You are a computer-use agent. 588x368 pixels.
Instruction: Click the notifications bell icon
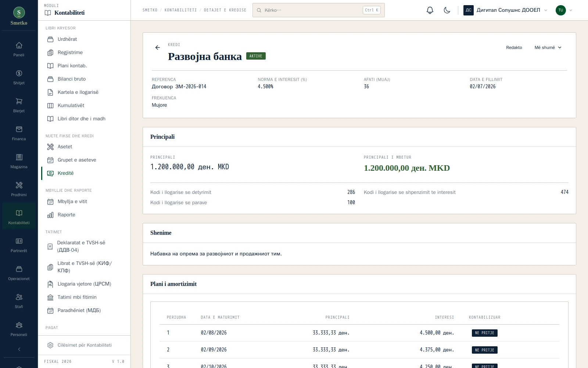pos(430,10)
